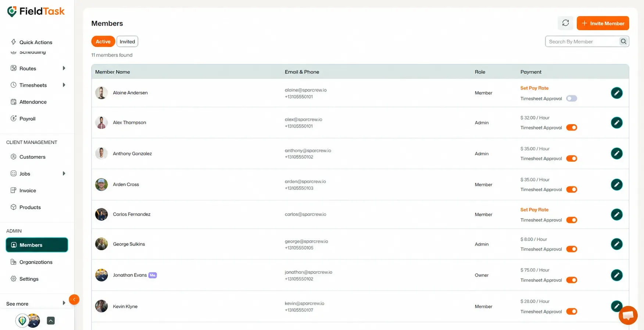Expand the Timesheets submenu arrow
Image resolution: width=644 pixels, height=330 pixels.
(x=64, y=85)
